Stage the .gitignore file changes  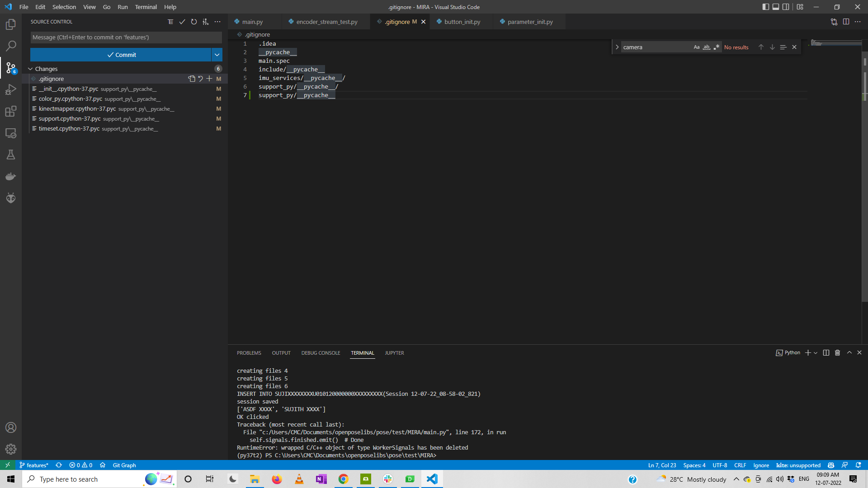tap(209, 79)
